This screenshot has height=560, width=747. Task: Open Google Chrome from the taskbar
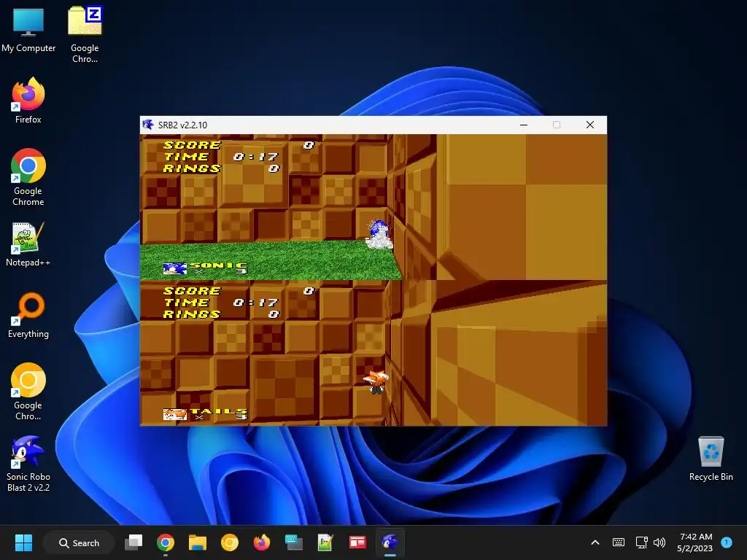tap(166, 542)
